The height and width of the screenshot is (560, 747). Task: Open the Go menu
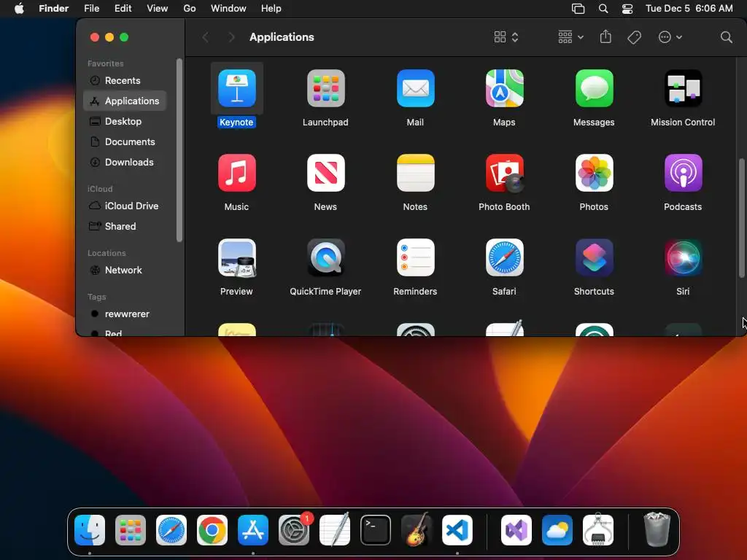click(190, 9)
